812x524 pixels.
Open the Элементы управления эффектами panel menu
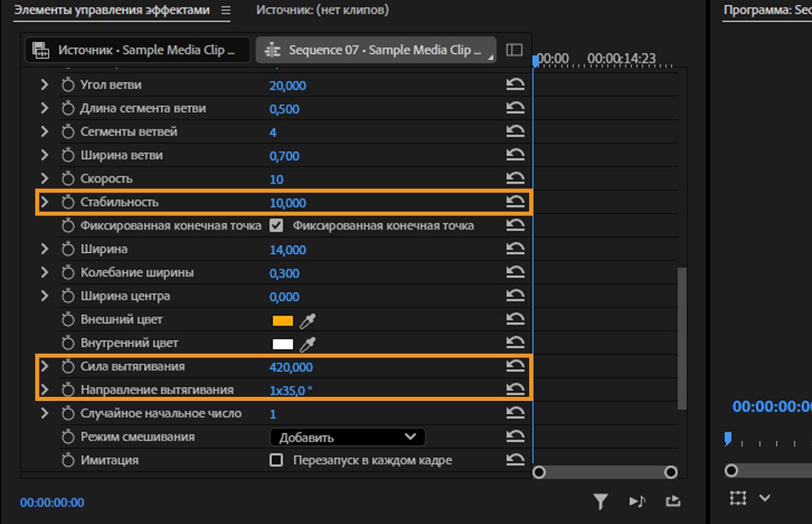pos(225,10)
